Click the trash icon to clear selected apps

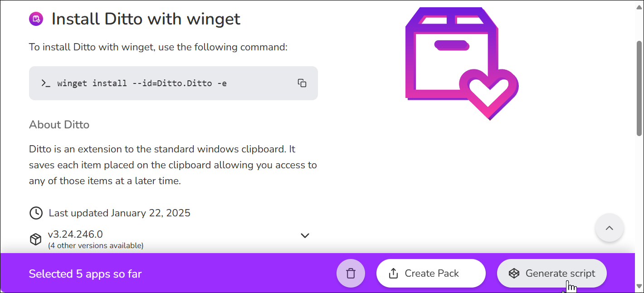351,273
